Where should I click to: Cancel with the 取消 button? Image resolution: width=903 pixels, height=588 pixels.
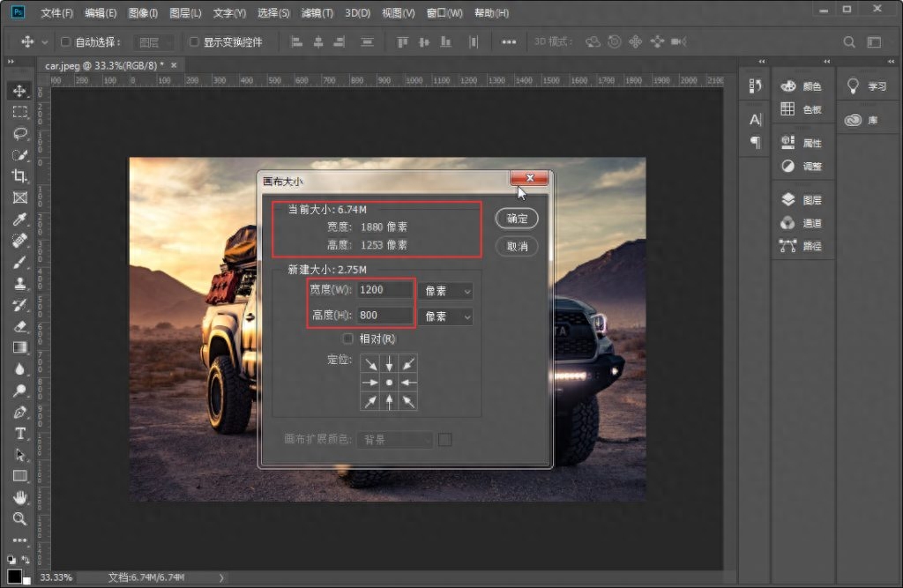coord(517,247)
